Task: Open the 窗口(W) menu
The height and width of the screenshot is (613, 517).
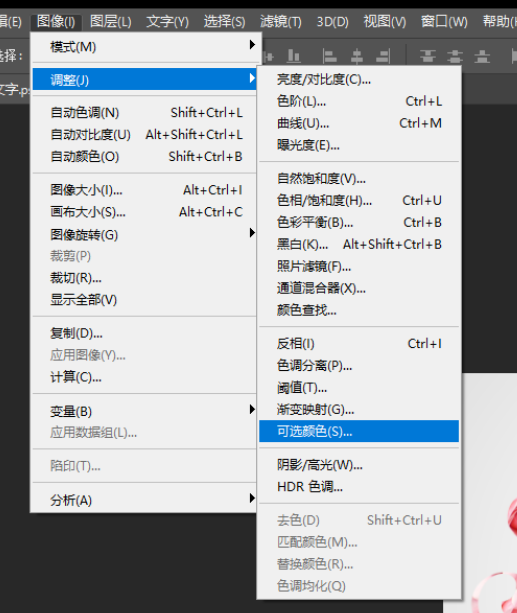Action: 444,21
